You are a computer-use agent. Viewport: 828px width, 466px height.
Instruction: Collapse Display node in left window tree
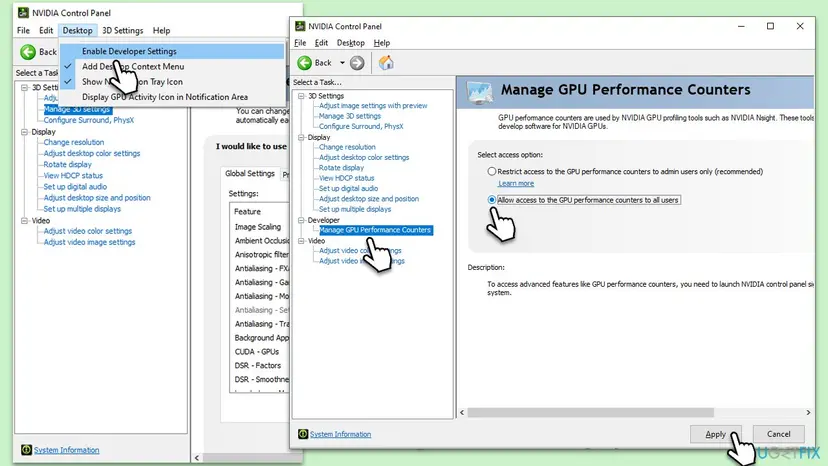24,132
